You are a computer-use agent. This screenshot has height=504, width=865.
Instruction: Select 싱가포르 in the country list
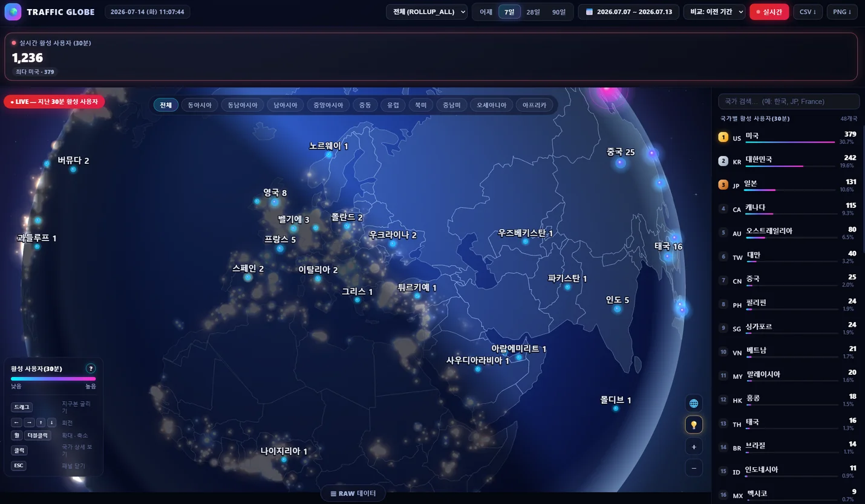pyautogui.click(x=787, y=328)
